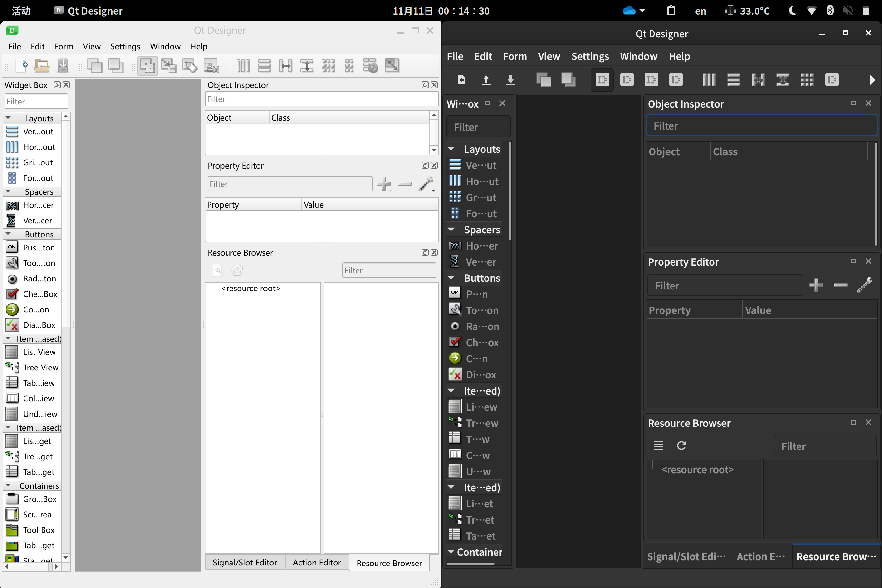The image size is (882, 588).
Task: Open wrench configure menu in light Property Editor
Action: tap(427, 184)
